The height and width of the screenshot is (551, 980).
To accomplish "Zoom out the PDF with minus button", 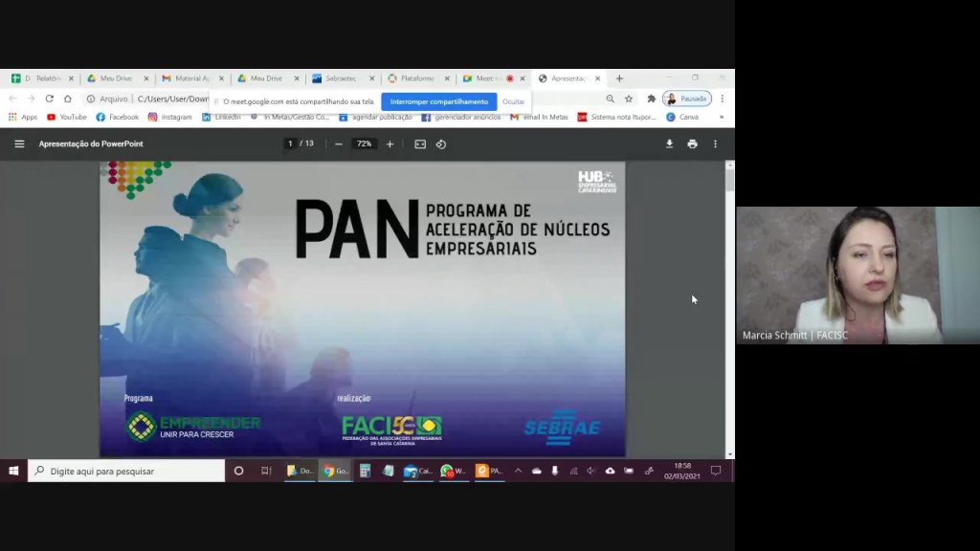I will 338,144.
